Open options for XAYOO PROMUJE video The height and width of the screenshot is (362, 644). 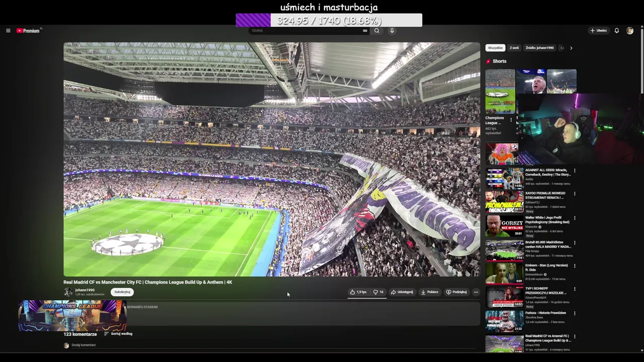pos(575,194)
